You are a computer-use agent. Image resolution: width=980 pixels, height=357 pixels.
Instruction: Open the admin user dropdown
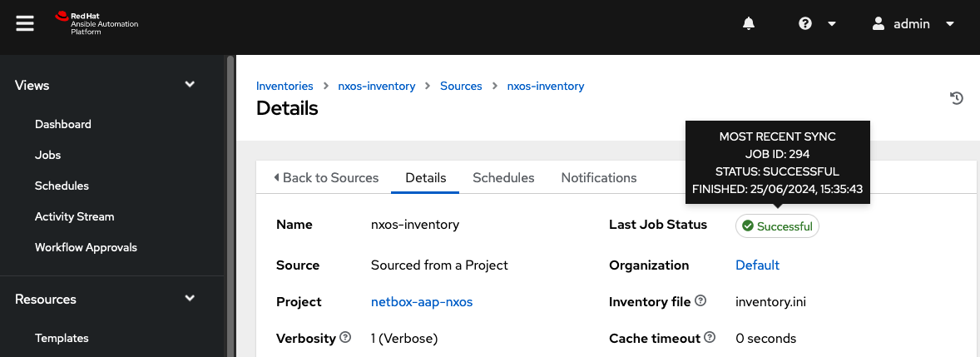click(950, 24)
